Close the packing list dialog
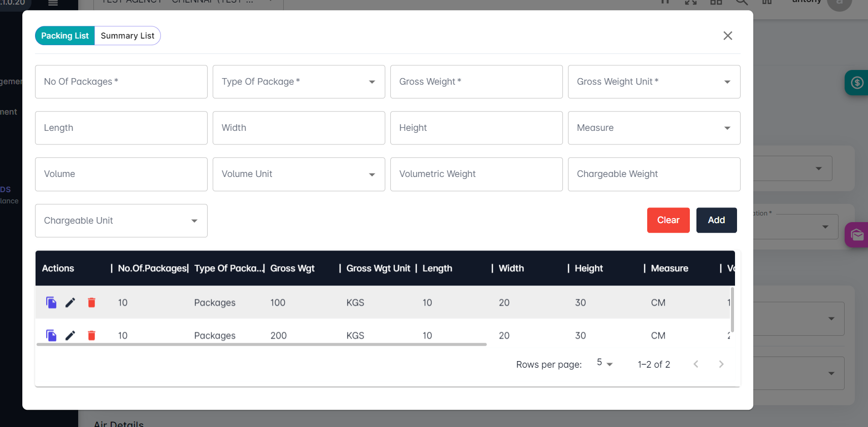 727,35
